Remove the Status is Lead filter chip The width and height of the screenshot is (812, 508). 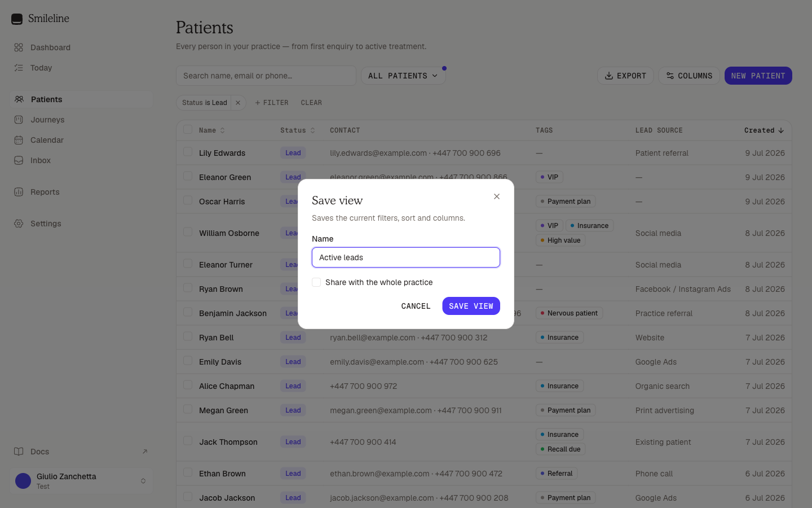click(x=238, y=103)
